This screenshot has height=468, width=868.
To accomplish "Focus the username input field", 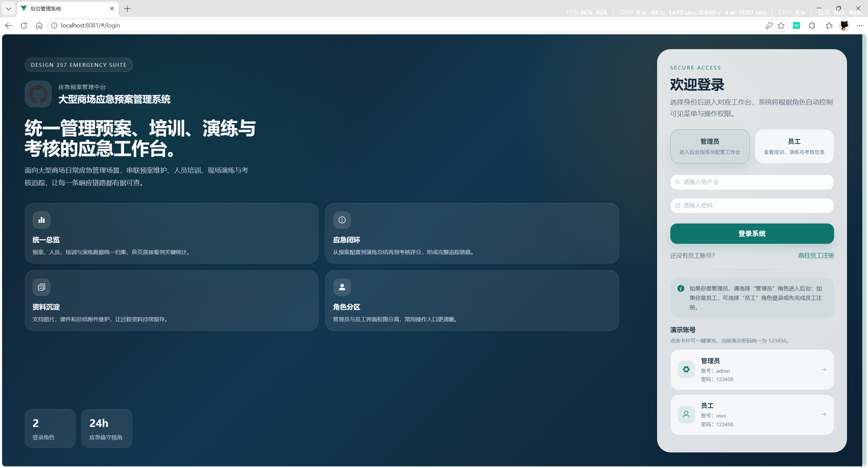I will coord(752,182).
